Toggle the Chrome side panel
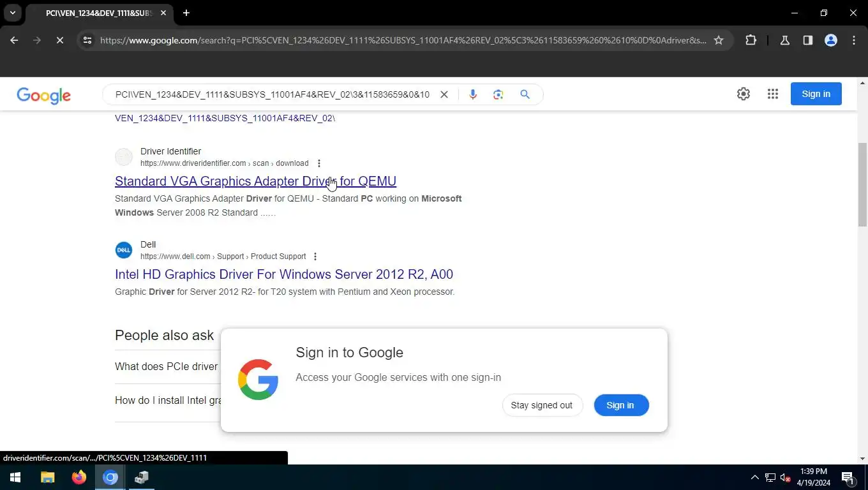The image size is (868, 490). coord(808,40)
